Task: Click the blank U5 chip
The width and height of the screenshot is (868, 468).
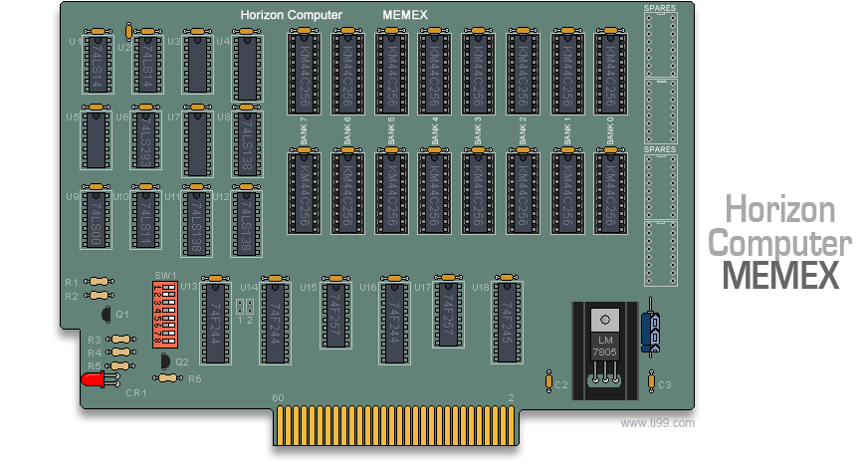Action: point(97,139)
